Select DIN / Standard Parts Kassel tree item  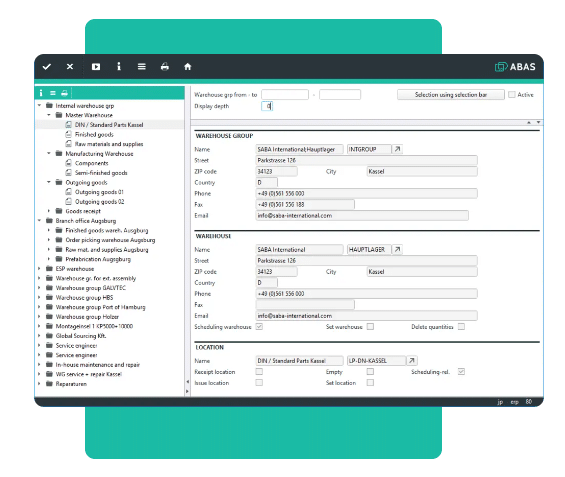pyautogui.click(x=109, y=125)
